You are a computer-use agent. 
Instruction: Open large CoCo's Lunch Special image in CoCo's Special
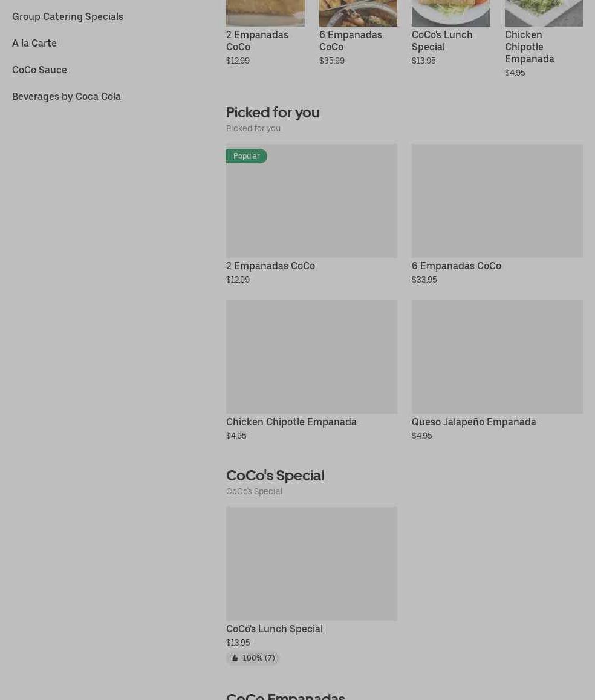[311, 563]
